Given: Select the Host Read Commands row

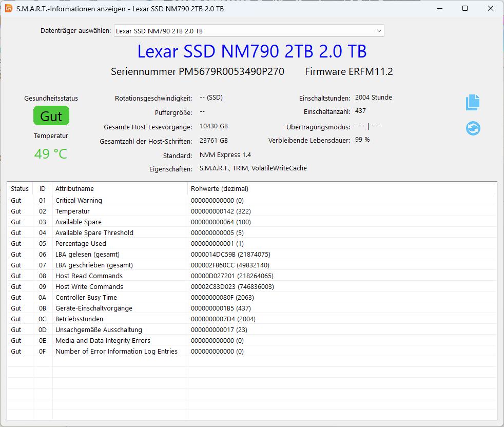Looking at the screenshot, I should pos(251,276).
